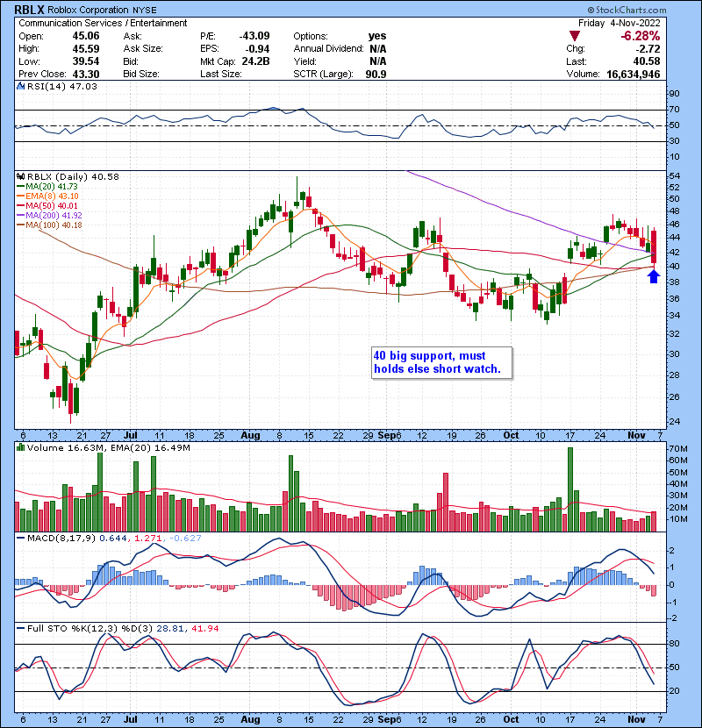Click the purple MA(200) legend line swatch
The image size is (702, 728).
click(20, 216)
